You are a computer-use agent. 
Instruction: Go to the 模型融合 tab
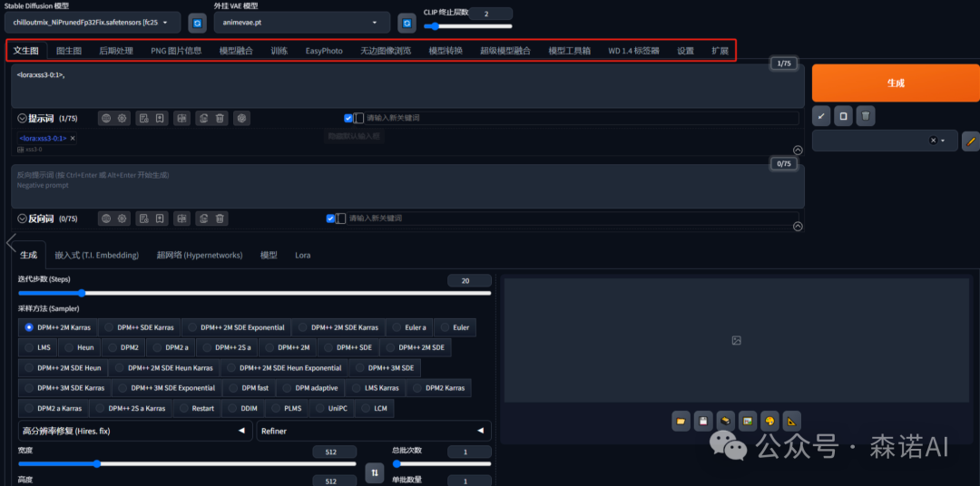(x=236, y=51)
